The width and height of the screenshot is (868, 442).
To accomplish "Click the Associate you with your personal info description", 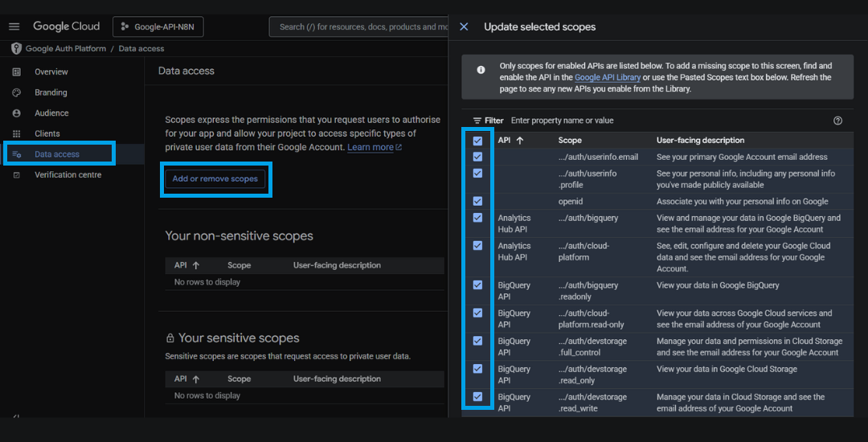I will point(743,202).
